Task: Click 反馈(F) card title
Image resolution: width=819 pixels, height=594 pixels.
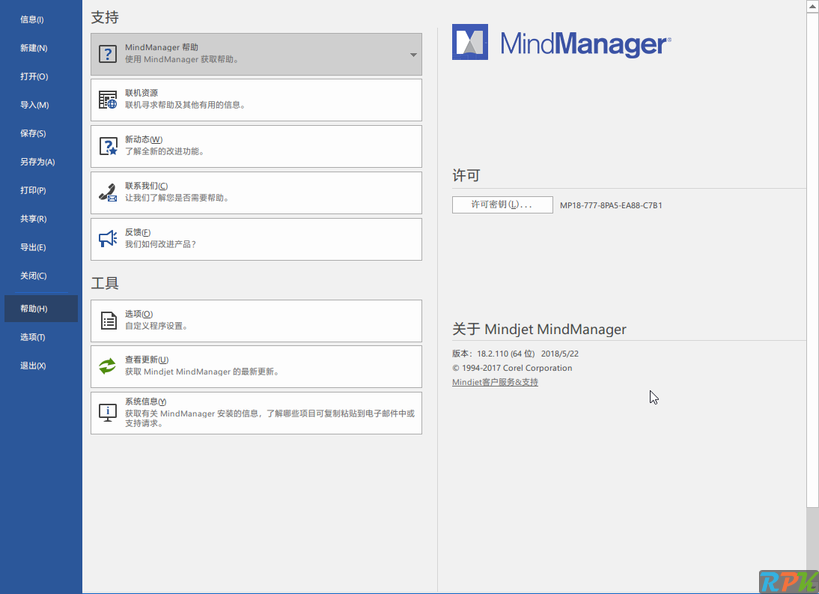Action: [137, 232]
